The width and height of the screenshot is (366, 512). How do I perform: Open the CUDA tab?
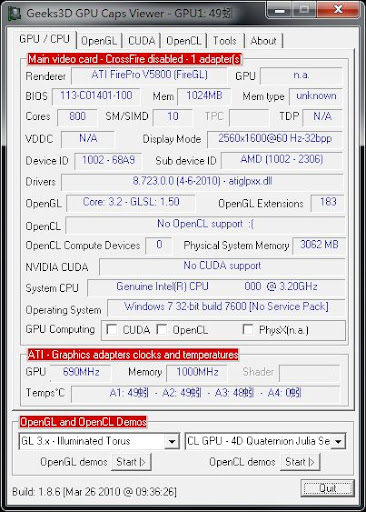[x=141, y=41]
